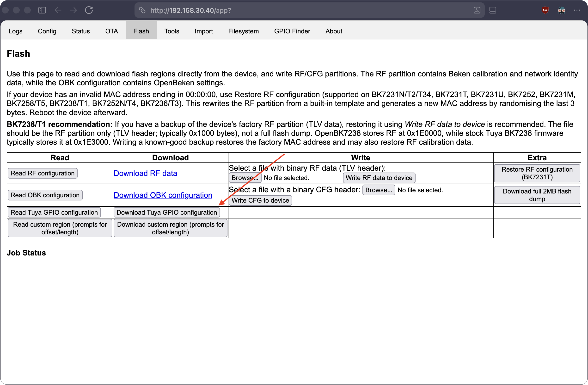Image resolution: width=588 pixels, height=385 pixels.
Task: Open the reader view icon in address bar
Action: 477,10
